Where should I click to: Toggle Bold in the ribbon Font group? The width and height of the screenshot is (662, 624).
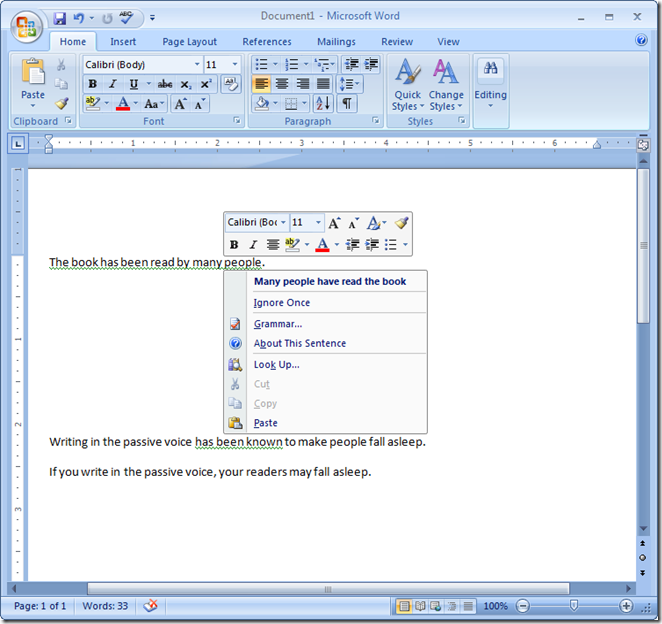tap(92, 84)
